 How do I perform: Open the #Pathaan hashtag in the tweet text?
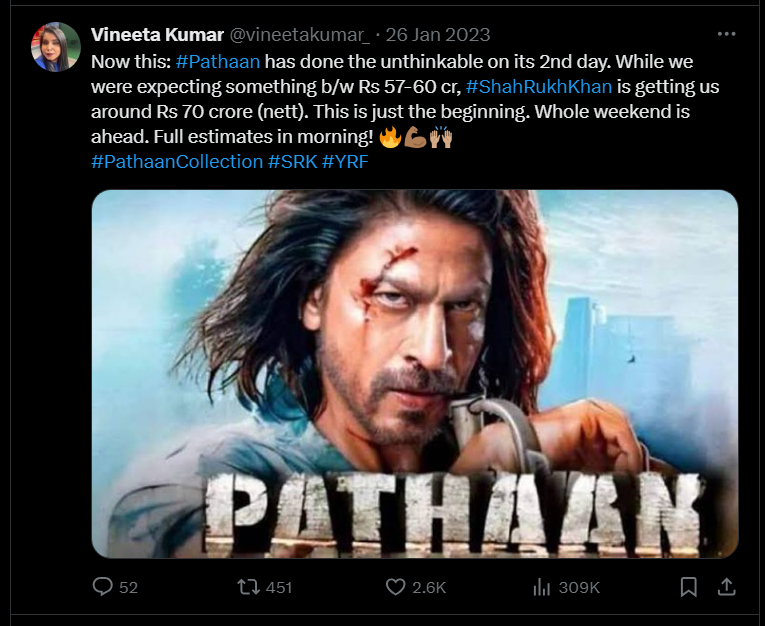pyautogui.click(x=217, y=61)
